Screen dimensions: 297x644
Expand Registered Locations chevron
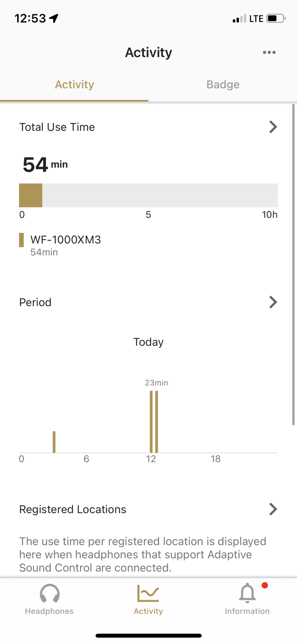(273, 509)
